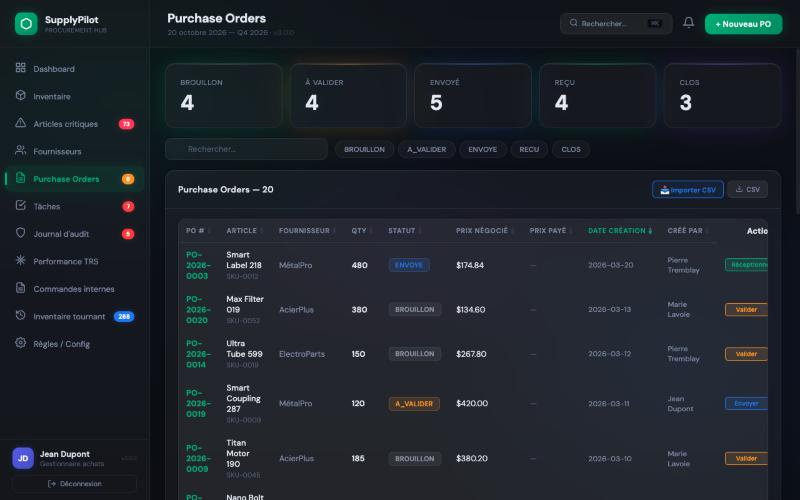Click the Dashboard grid icon in the sidebar
This screenshot has height=500, width=800.
[x=20, y=68]
